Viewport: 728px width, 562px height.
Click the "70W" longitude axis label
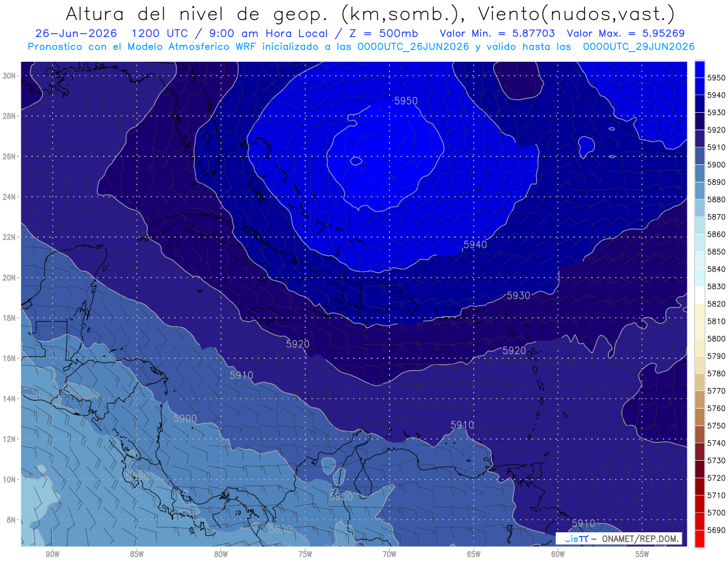[x=389, y=555]
